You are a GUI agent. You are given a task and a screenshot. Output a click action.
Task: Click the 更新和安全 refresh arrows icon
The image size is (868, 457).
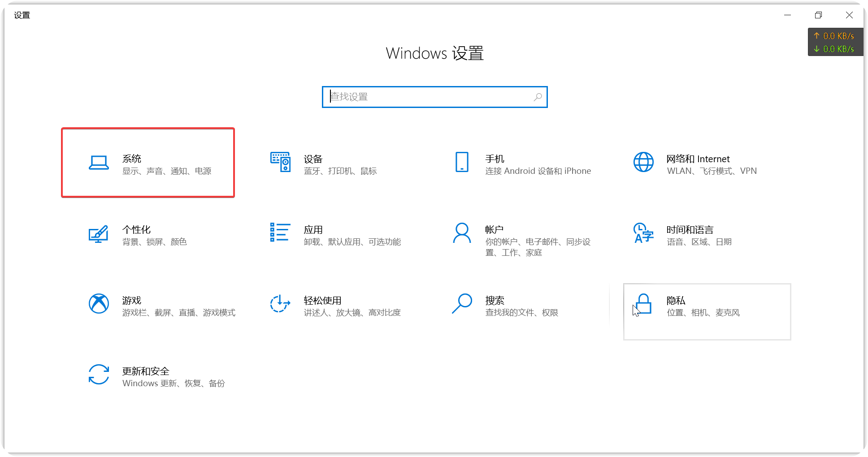point(99,375)
